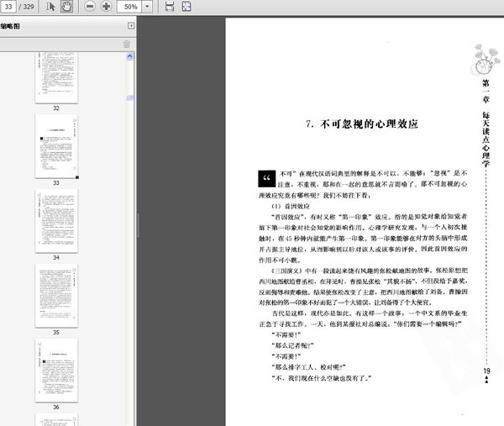Click the thumbnail scrollbar thumb
Image resolution: width=504 pixels, height=426 pixels.
coord(130,97)
